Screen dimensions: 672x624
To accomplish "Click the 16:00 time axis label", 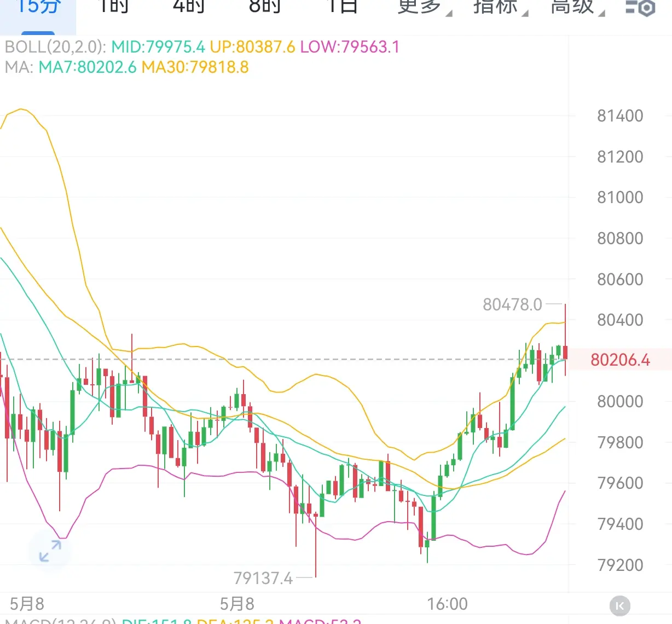I will (447, 604).
